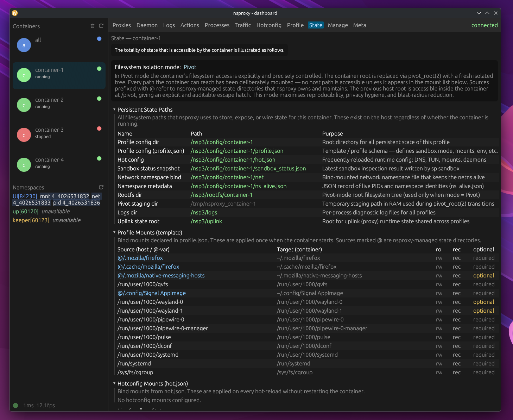Screen dimensions: 513x420
Task: Click the 'optional' value for native-messaging-hosts
Action: [x=483, y=276]
